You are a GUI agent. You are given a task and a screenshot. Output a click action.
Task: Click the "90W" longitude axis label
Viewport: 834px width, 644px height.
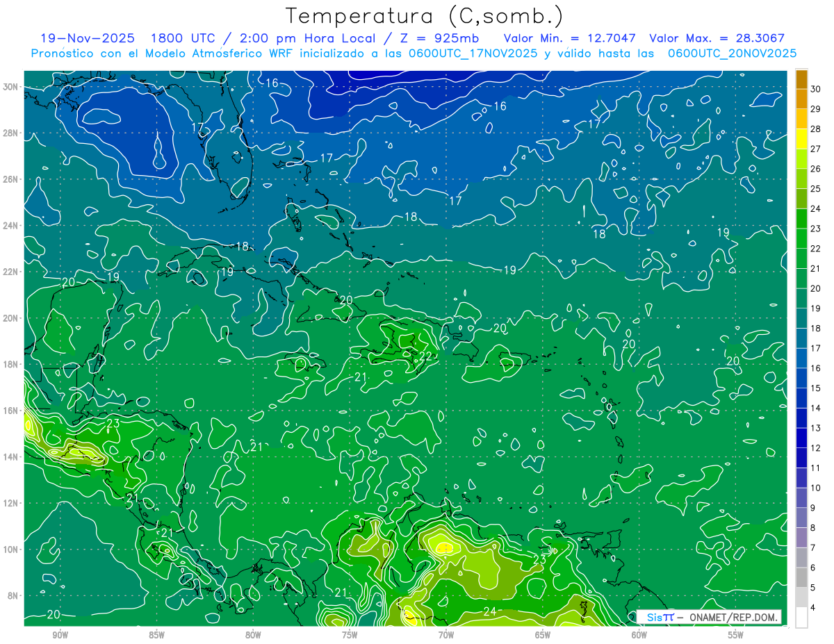(x=60, y=635)
